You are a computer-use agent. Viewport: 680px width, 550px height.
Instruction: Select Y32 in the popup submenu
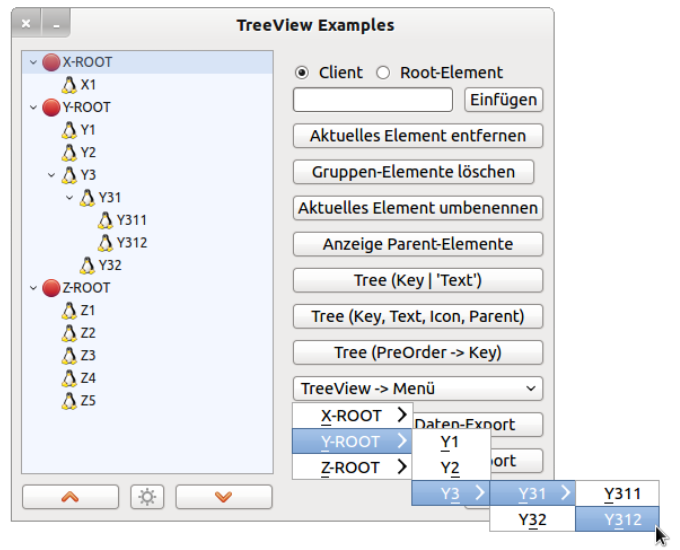point(532,519)
